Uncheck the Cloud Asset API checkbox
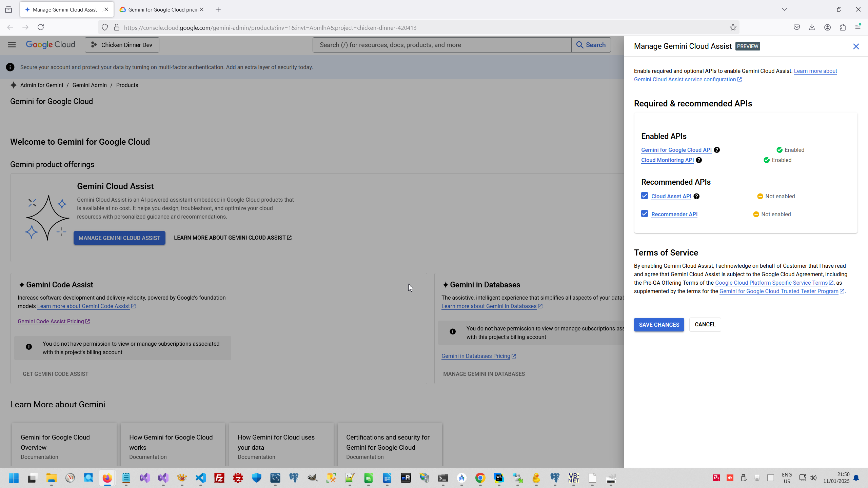This screenshot has height=488, width=868. pyautogui.click(x=645, y=196)
